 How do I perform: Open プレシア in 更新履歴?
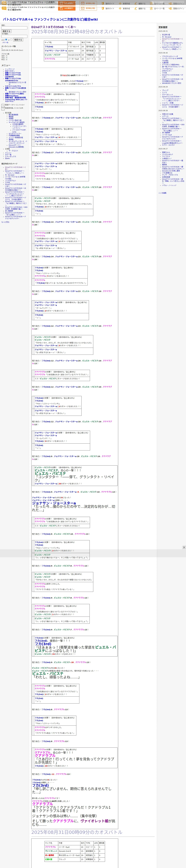(165, 90)
